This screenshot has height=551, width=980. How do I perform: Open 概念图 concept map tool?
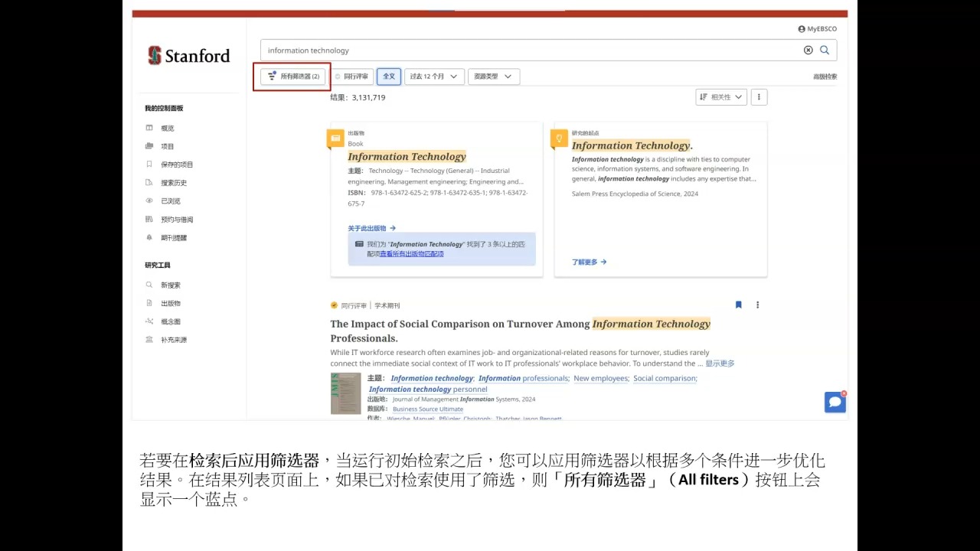171,322
